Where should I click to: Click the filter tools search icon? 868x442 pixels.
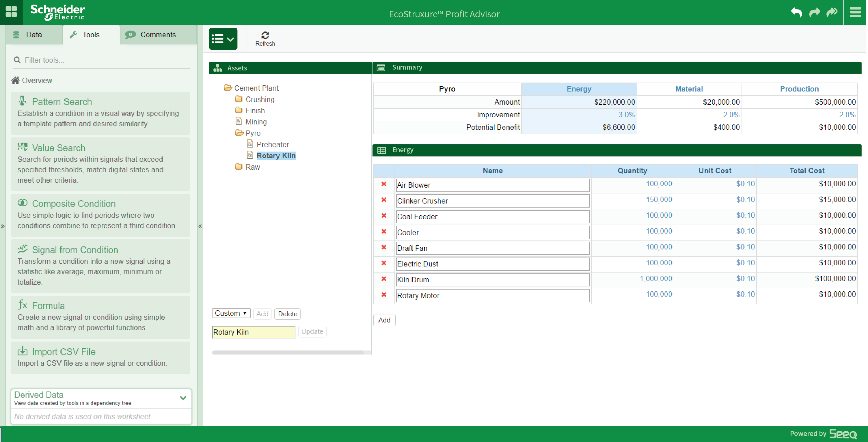[17, 60]
